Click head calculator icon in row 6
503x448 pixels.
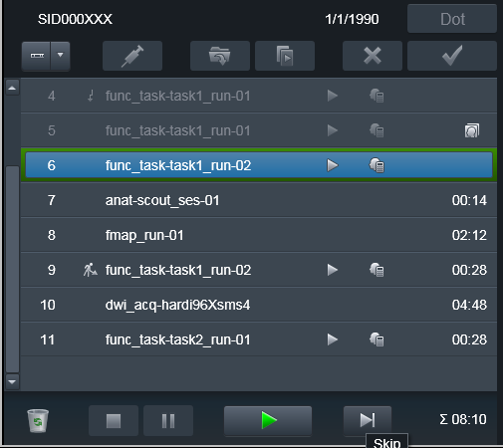[377, 165]
